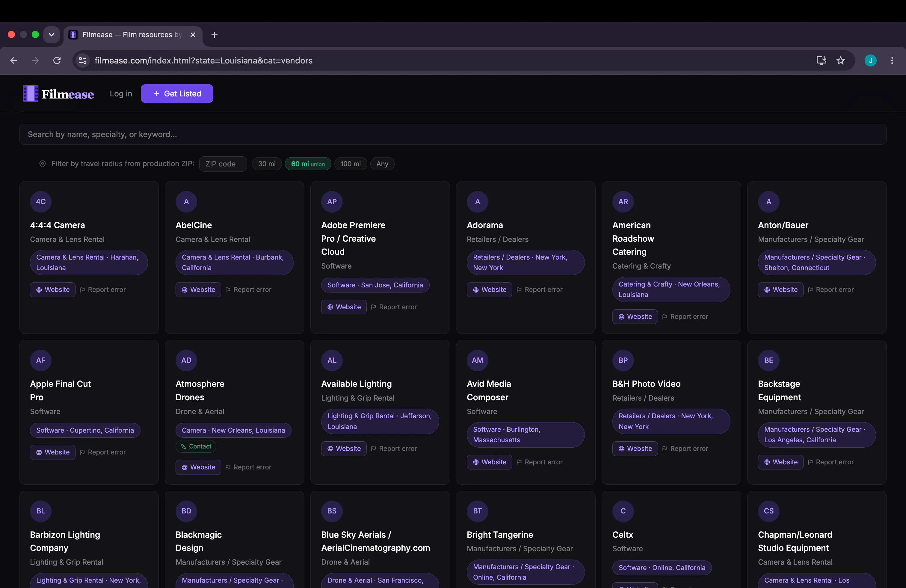Click the AL avatar for Available Lighting
Viewport: 906px width, 588px height.
pos(332,360)
